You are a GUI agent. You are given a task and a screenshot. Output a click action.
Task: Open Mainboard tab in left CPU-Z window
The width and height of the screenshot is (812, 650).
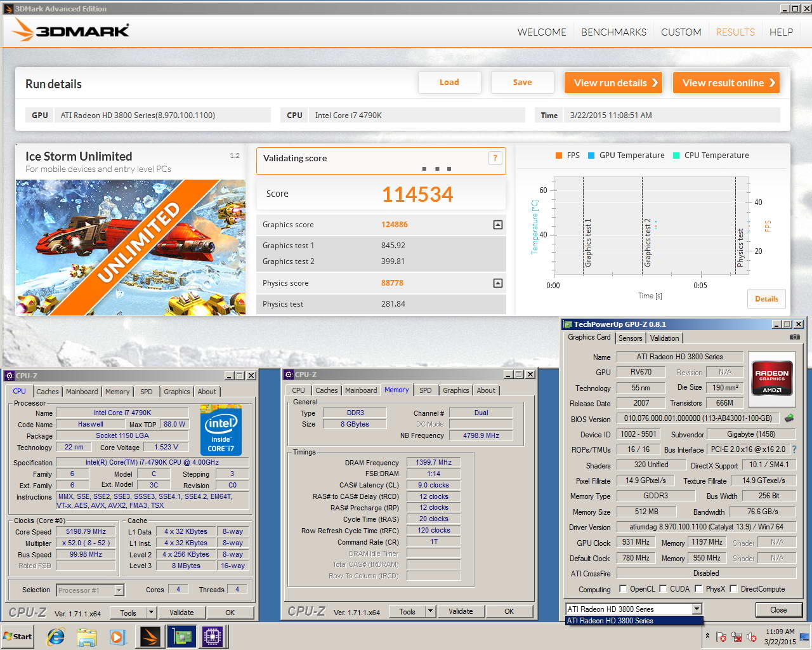point(82,392)
